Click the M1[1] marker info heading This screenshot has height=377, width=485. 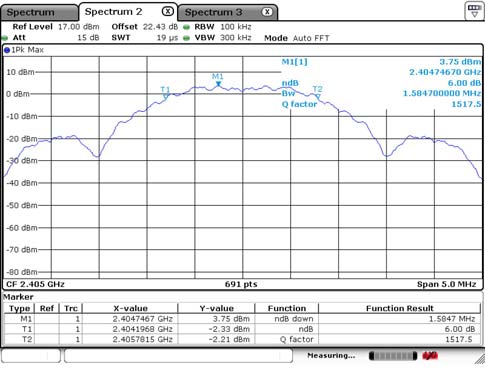point(295,62)
